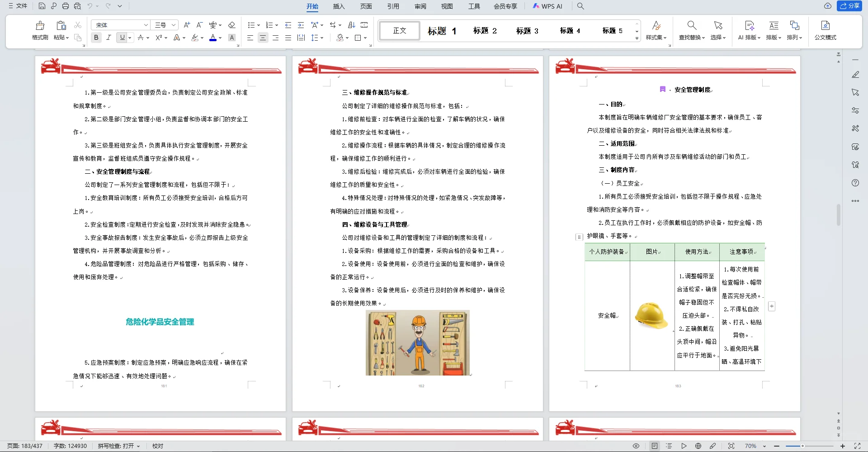
Task: Select the 格式刷 format painter tool
Action: click(40, 30)
